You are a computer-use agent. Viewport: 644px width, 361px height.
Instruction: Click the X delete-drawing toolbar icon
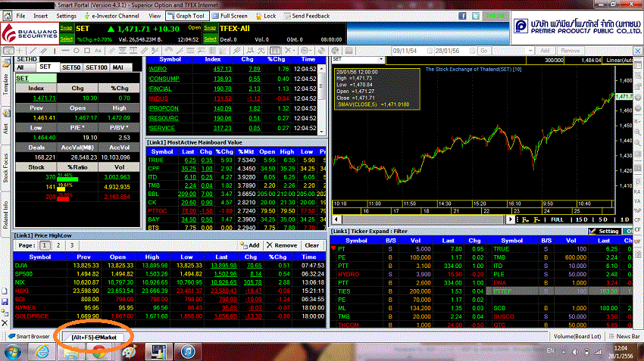tap(287, 51)
